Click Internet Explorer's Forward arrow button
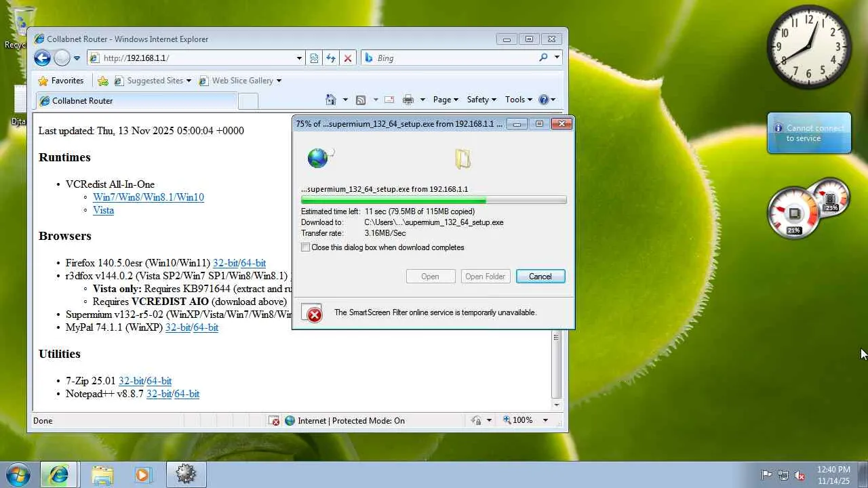This screenshot has height=488, width=868. pos(62,58)
